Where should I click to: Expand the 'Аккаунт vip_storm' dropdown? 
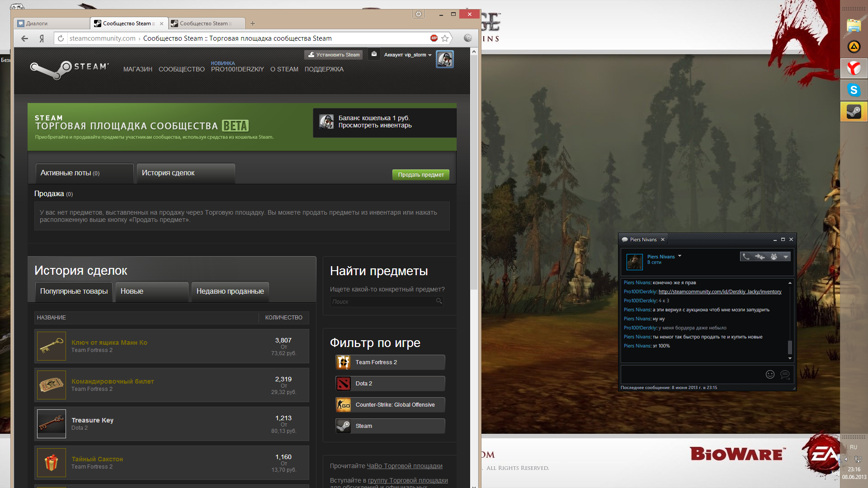408,55
